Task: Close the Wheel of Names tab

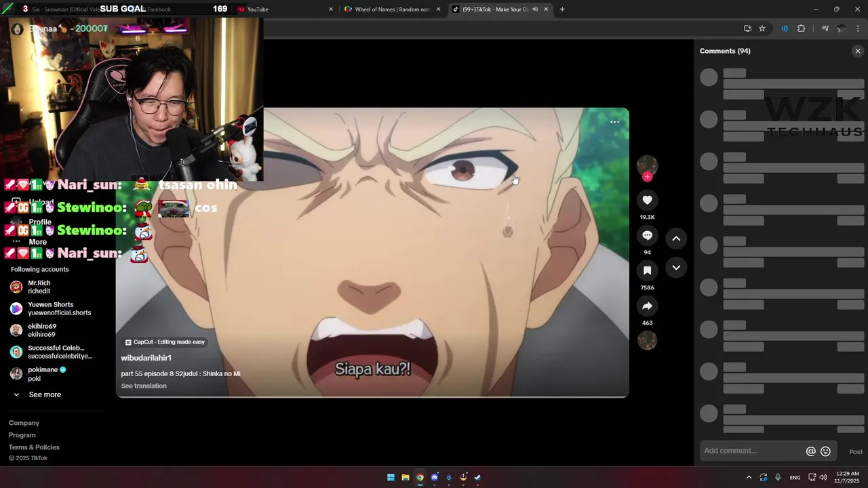Action: point(438,9)
